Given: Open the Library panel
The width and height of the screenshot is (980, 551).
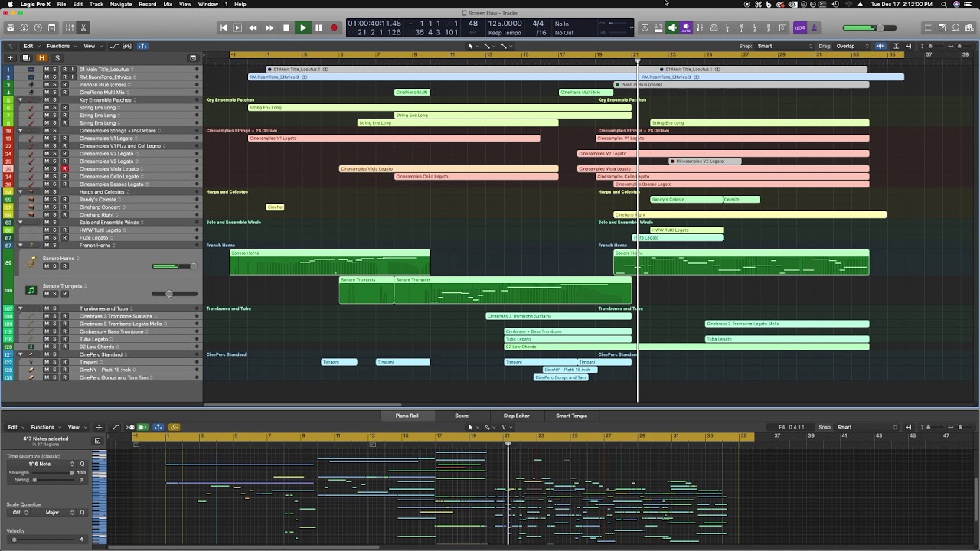Looking at the screenshot, I should 10,28.
